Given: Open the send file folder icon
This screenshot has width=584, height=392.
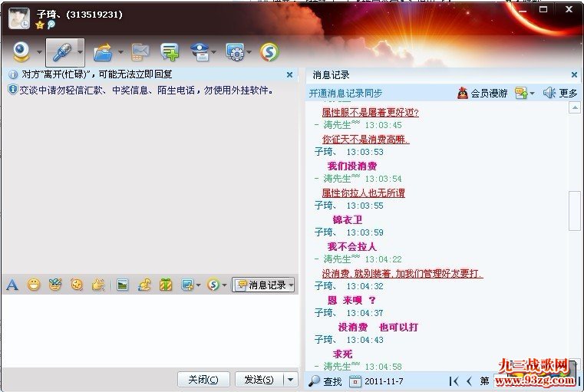Looking at the screenshot, I should click(102, 52).
